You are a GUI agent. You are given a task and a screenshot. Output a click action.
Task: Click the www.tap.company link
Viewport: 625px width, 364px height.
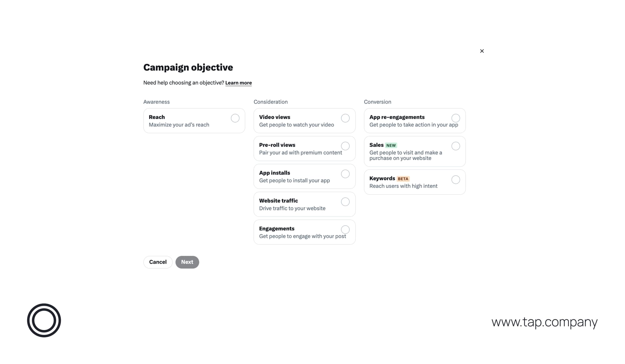click(x=544, y=322)
